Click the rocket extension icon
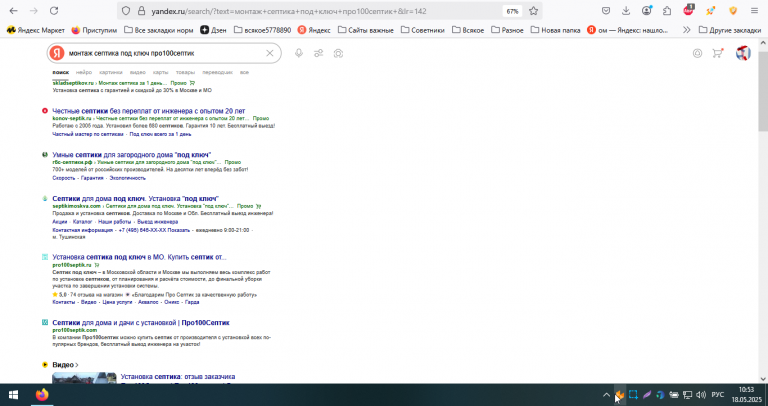The width and height of the screenshot is (768, 406). tap(710, 11)
